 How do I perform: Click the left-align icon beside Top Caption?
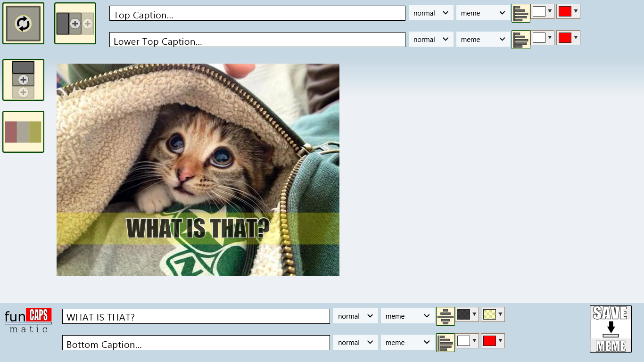[x=520, y=13]
